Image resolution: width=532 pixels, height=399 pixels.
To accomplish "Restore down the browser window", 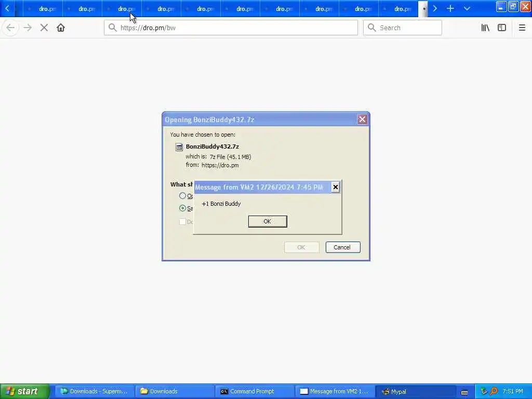I will click(513, 7).
